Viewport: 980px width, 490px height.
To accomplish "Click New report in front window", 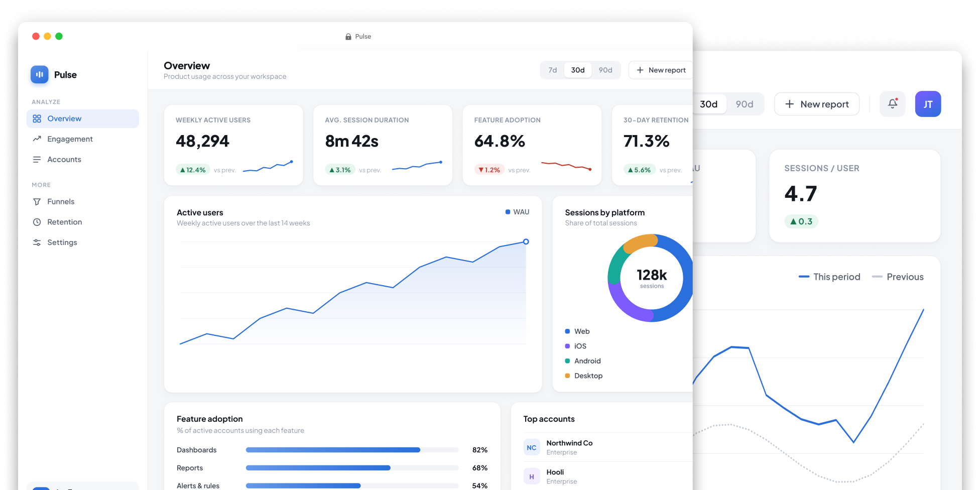I will coord(661,70).
